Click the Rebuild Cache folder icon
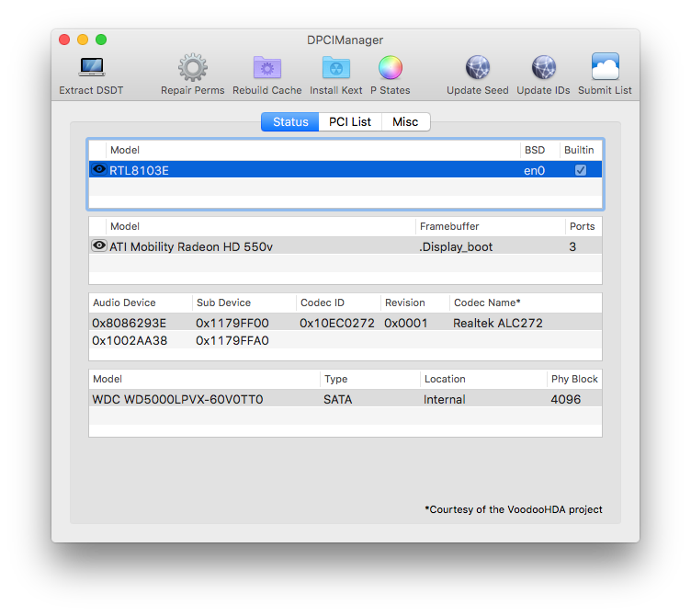691x616 pixels. tap(266, 69)
